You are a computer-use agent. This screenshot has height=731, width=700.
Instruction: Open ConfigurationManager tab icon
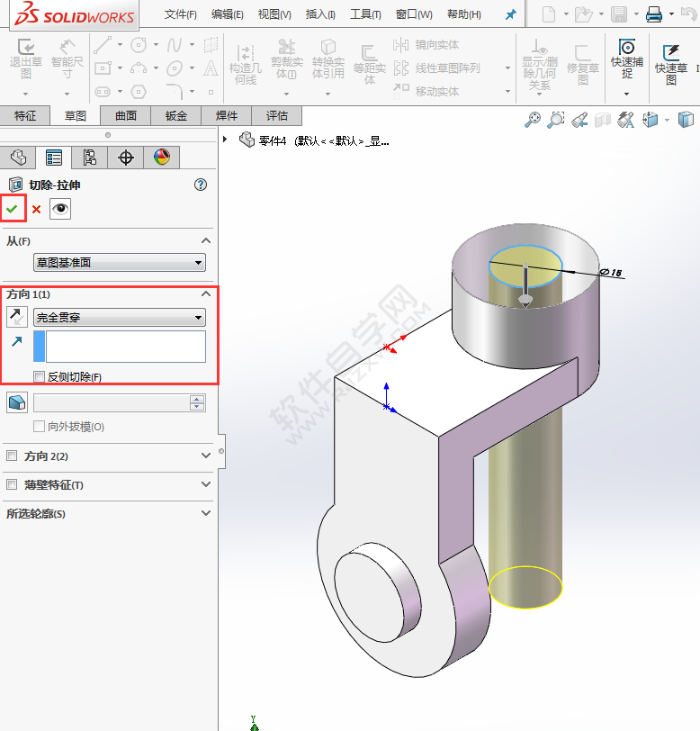pos(89,158)
